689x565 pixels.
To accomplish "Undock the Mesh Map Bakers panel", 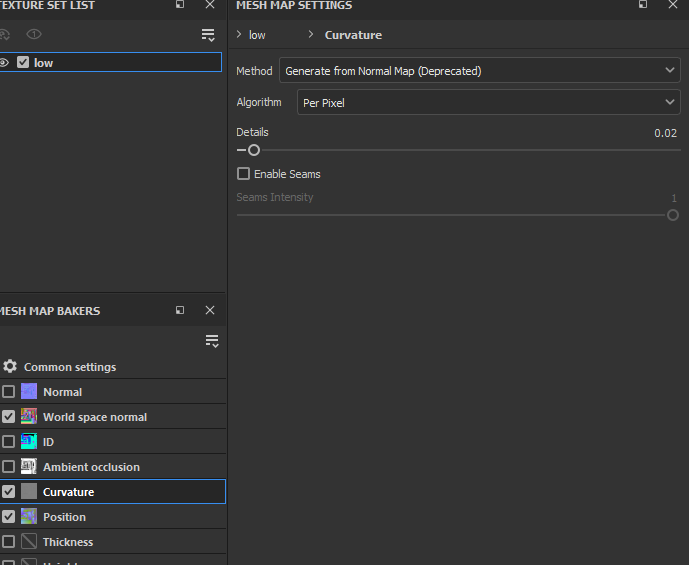I will [x=180, y=311].
